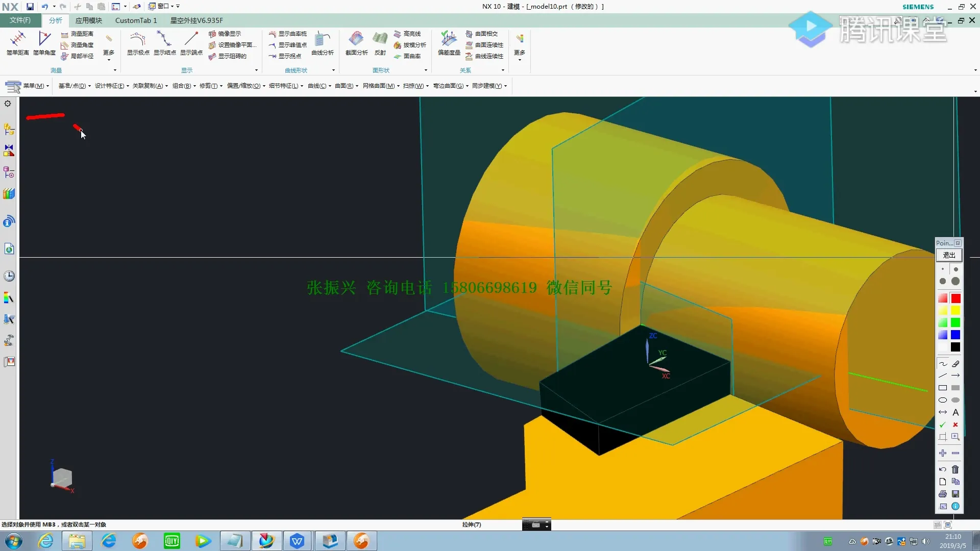The image size is (980, 551).
Task: Pick the eraser tool in the pointer panel
Action: point(955,364)
